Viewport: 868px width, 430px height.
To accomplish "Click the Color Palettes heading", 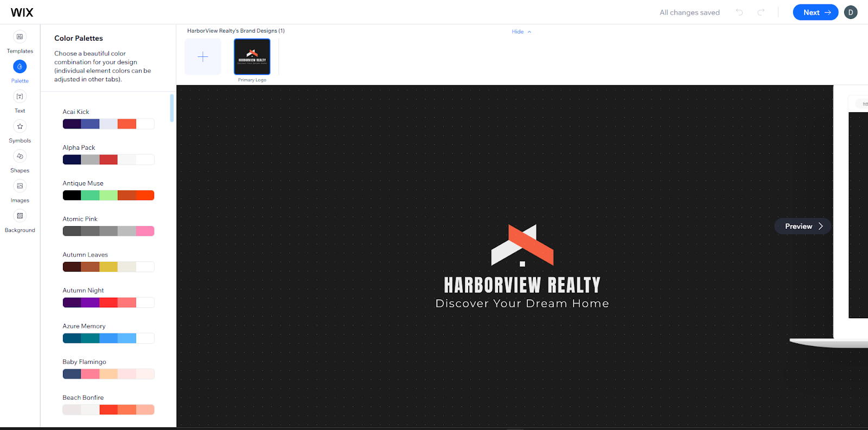I will (79, 38).
